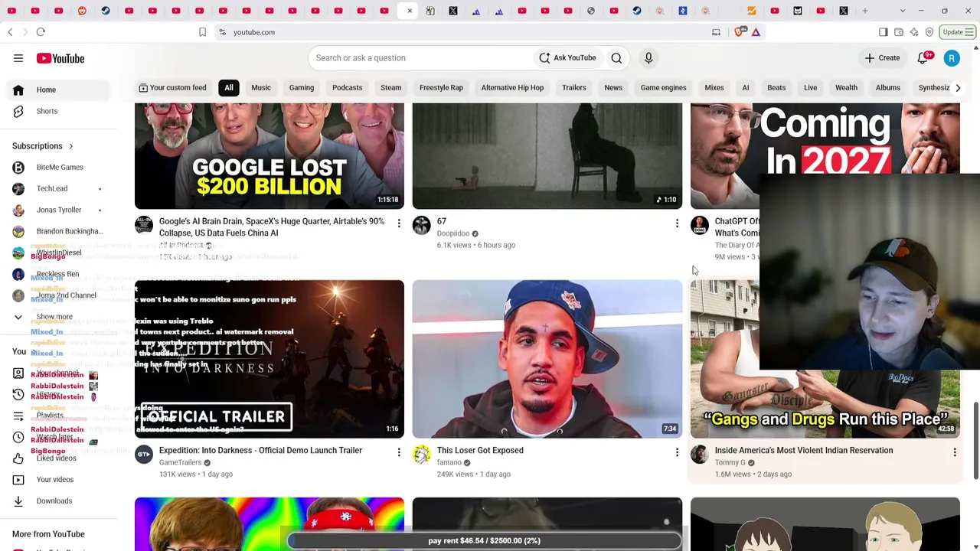Go back with the browser back arrow
Screen dimensions: 980x551
(x=10, y=32)
